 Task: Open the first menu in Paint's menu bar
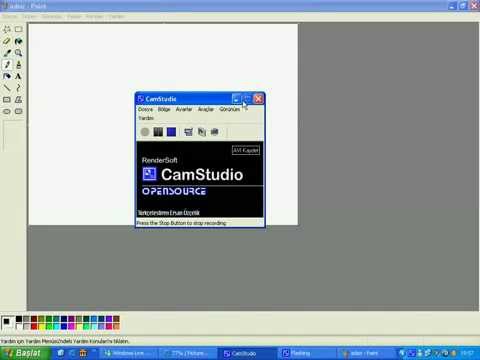tap(9, 16)
